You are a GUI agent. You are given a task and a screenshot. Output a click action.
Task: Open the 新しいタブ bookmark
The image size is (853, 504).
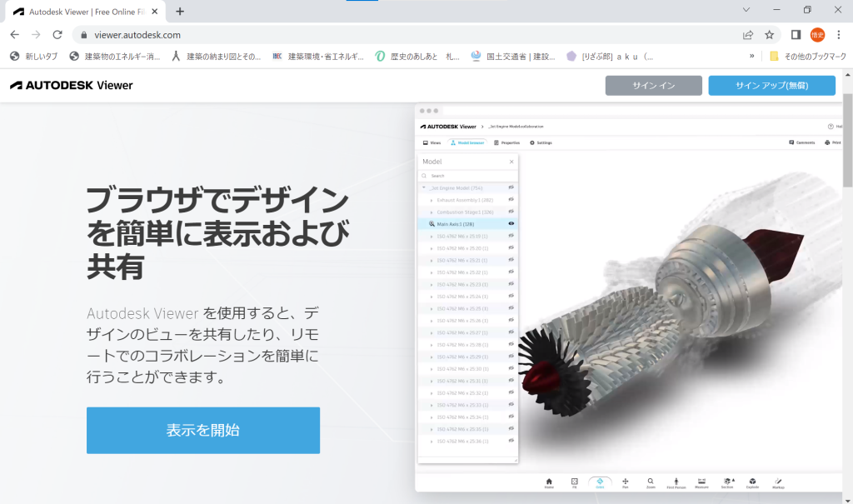(x=33, y=56)
